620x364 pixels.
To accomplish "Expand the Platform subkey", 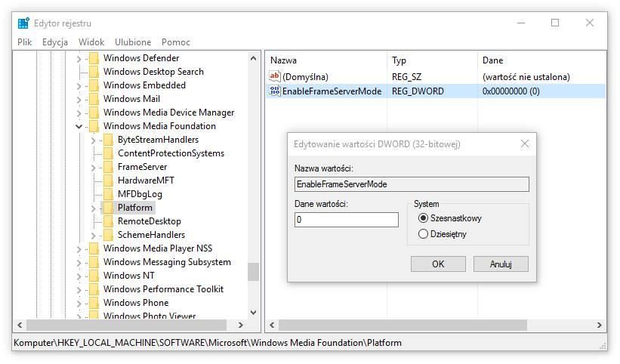I will point(94,208).
